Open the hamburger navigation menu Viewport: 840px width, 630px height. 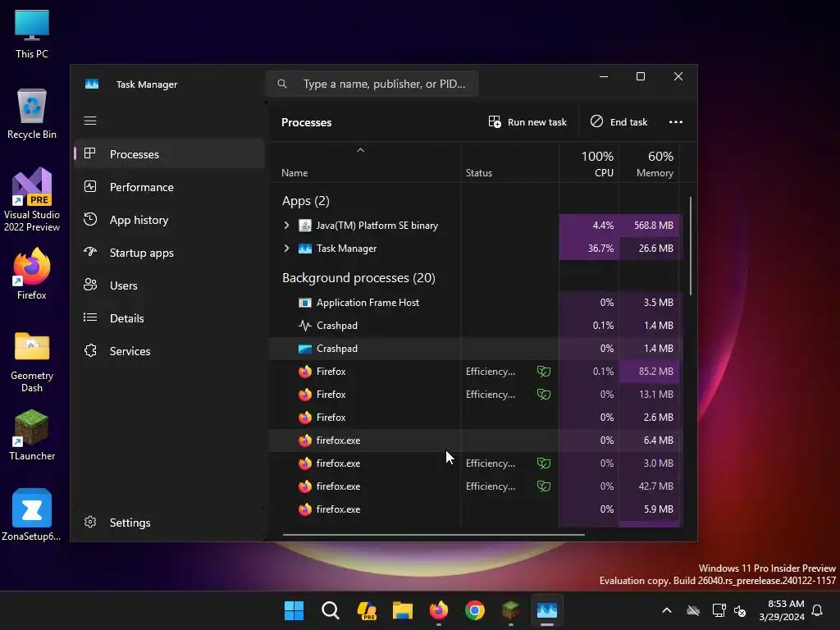[x=90, y=121]
